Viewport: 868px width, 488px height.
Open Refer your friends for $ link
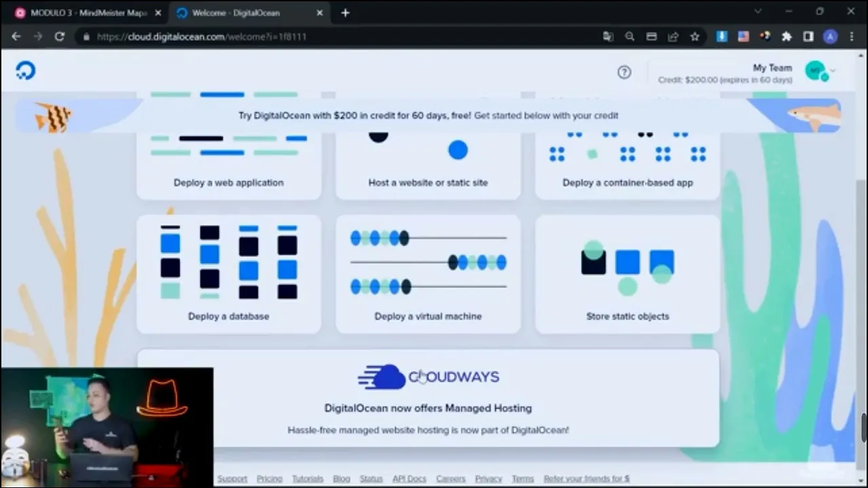coord(586,479)
